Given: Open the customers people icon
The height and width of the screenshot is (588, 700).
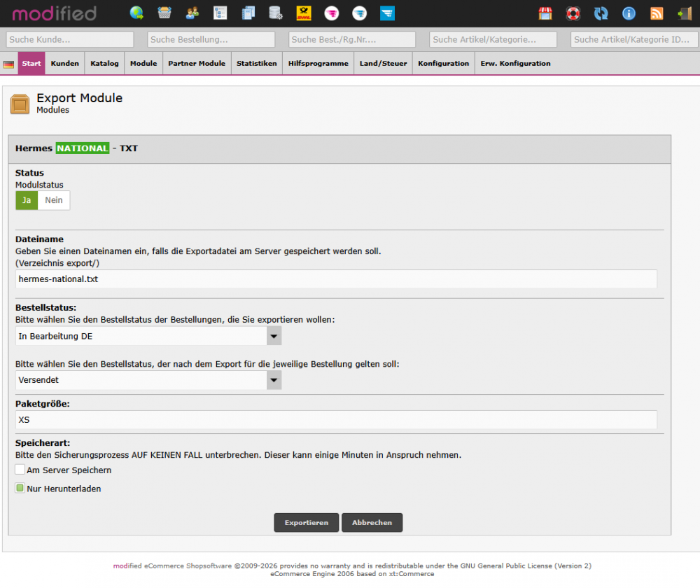Looking at the screenshot, I should [x=192, y=13].
